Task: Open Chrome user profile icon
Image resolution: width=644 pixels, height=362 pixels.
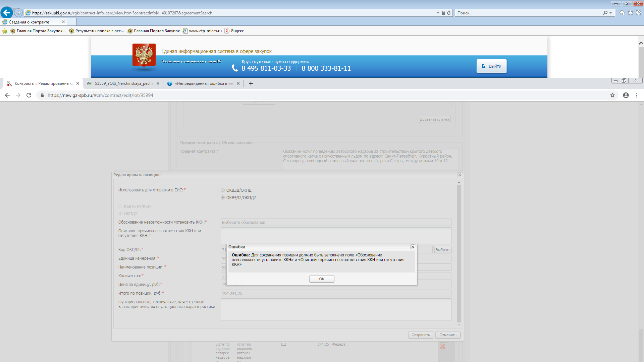Action: coord(626,95)
